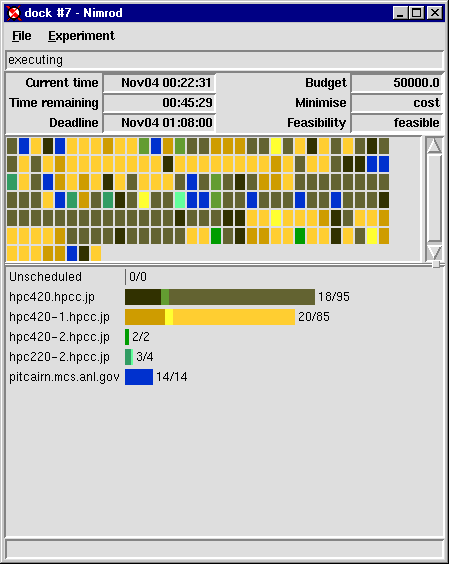Click the job grid scroll up arrow
Image resolution: width=449 pixels, height=564 pixels.
click(435, 145)
